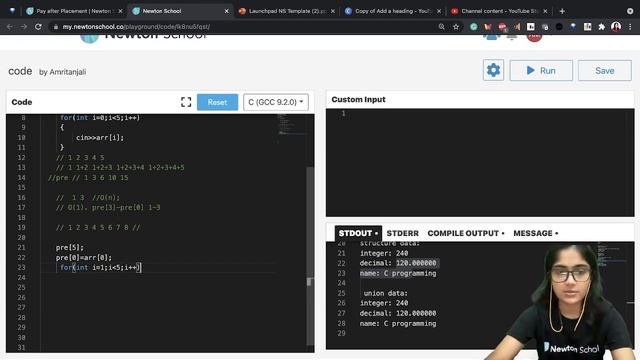Run the code
This screenshot has height=360, width=640.
pos(541,71)
